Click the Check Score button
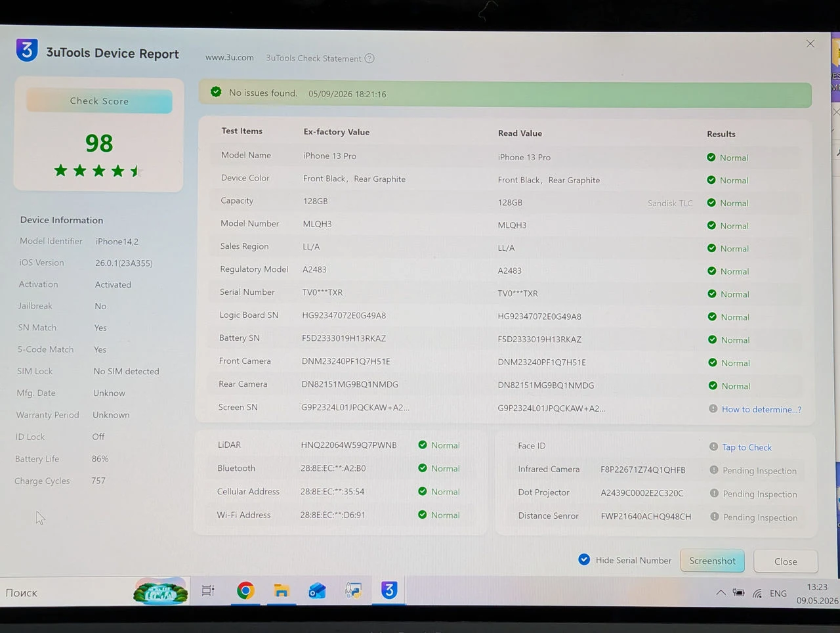840x633 pixels. tap(99, 101)
